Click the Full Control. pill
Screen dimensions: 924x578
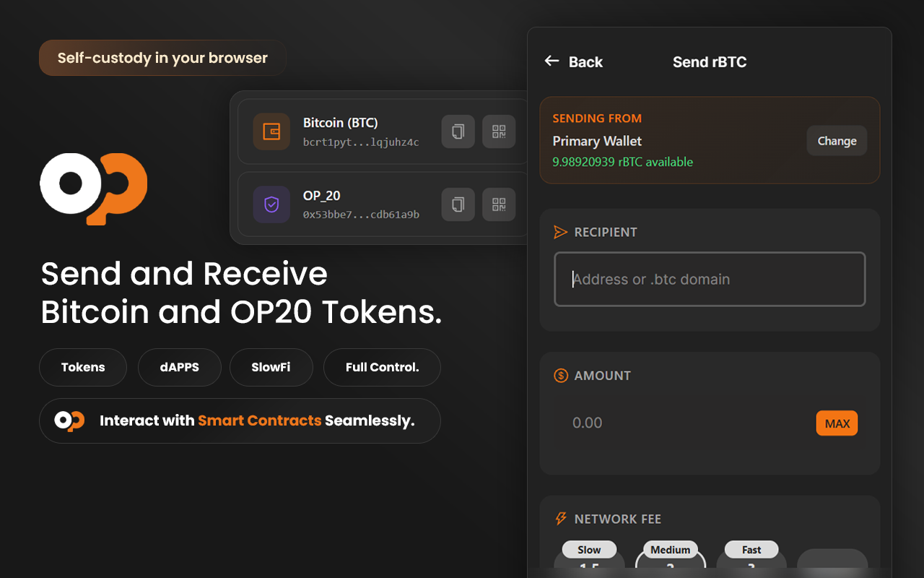pos(382,367)
